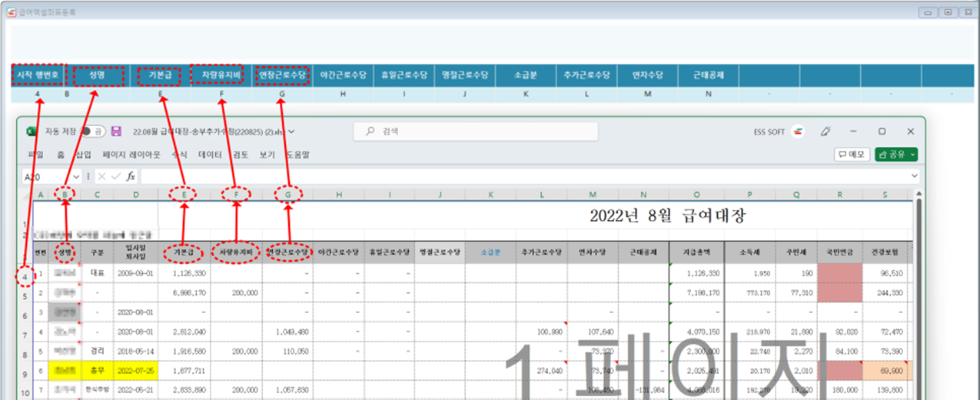Click 시작 행번호 header in top window
Screen dimensions: 980x400
click(x=38, y=75)
